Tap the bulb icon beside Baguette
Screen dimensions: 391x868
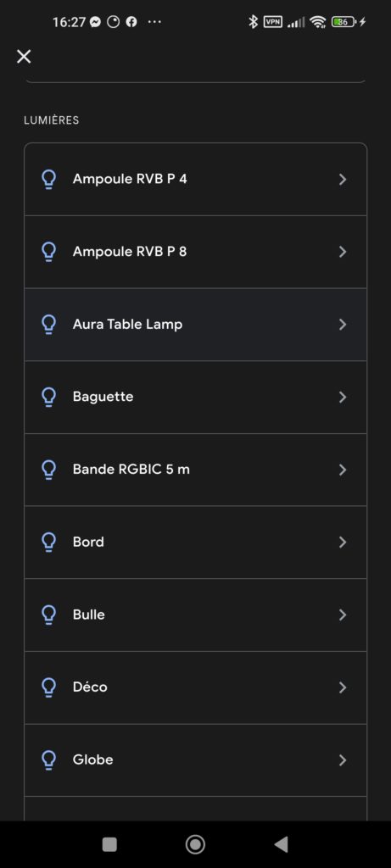48,397
